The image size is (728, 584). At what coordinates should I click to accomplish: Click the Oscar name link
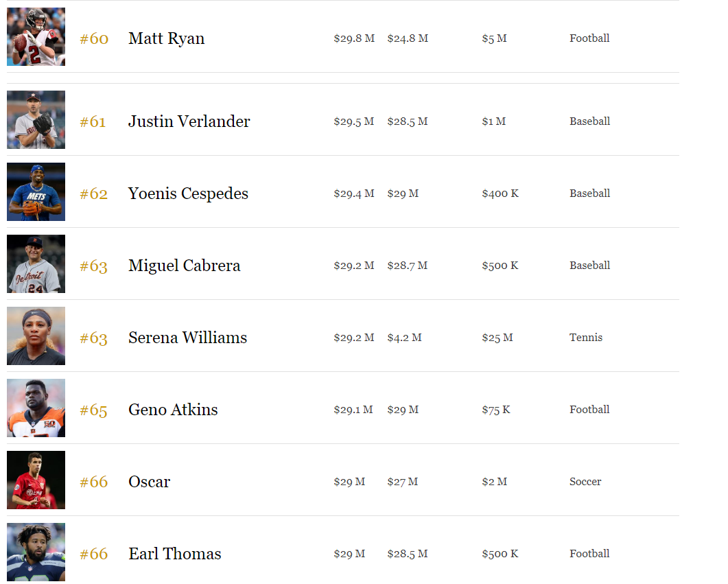[x=149, y=482]
